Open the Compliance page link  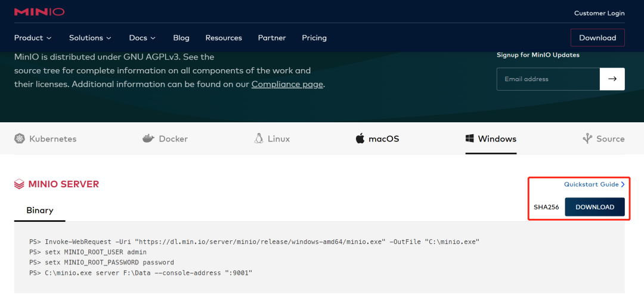click(287, 85)
